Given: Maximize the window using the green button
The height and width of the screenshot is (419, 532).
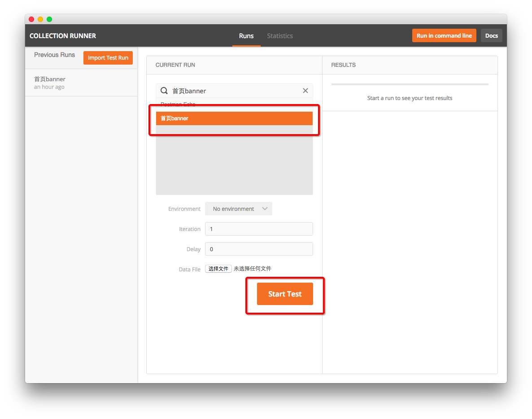Looking at the screenshot, I should [x=49, y=19].
